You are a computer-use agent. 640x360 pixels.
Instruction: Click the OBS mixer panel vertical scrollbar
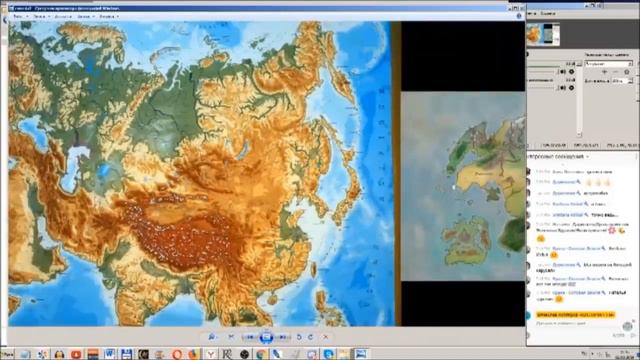pos(579,99)
